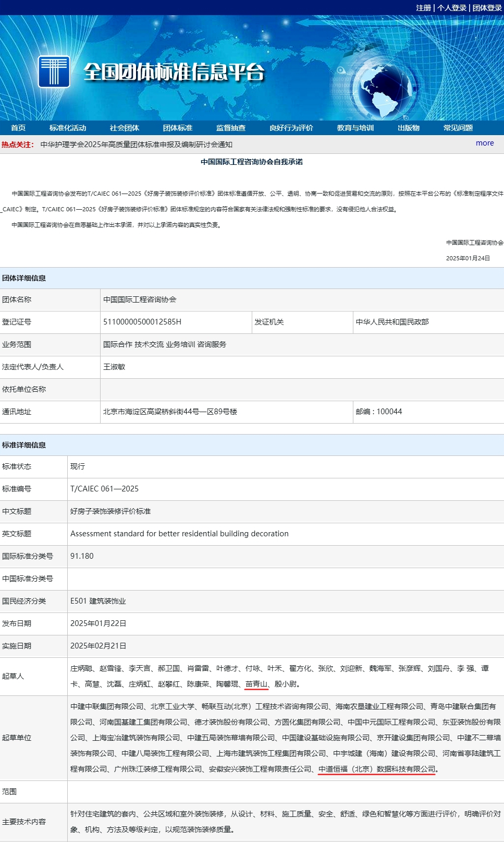The image size is (504, 842).
Task: Open the 首页 navigation menu item
Action: [18, 128]
